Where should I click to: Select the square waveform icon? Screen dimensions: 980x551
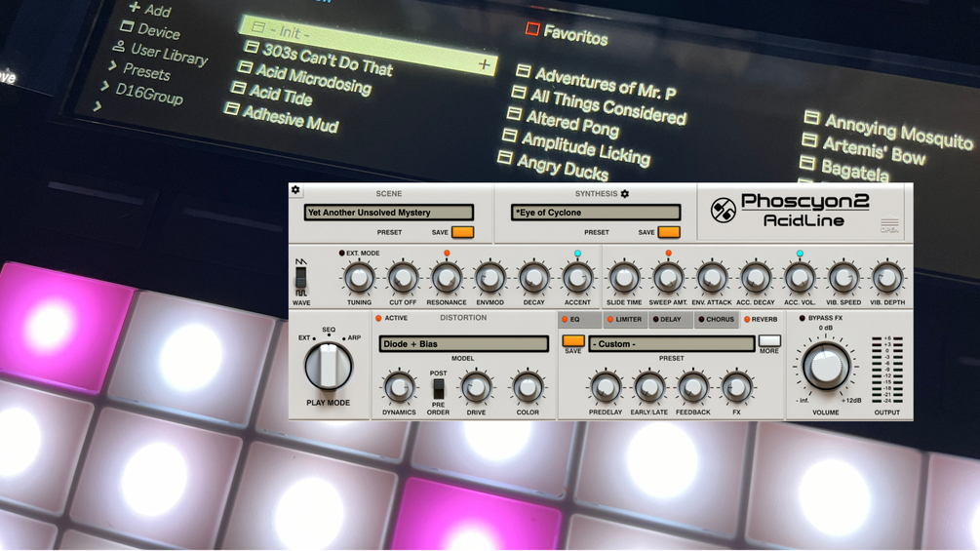(x=301, y=293)
